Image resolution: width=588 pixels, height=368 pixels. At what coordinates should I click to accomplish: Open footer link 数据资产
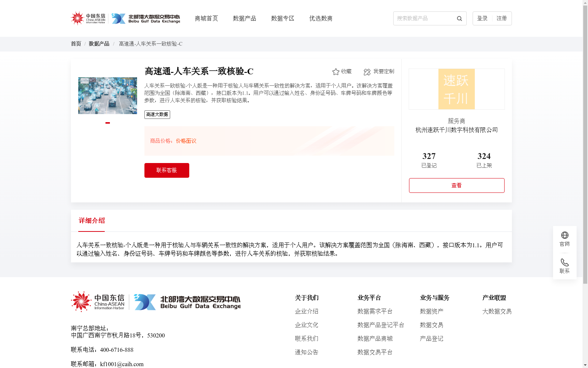click(x=431, y=311)
